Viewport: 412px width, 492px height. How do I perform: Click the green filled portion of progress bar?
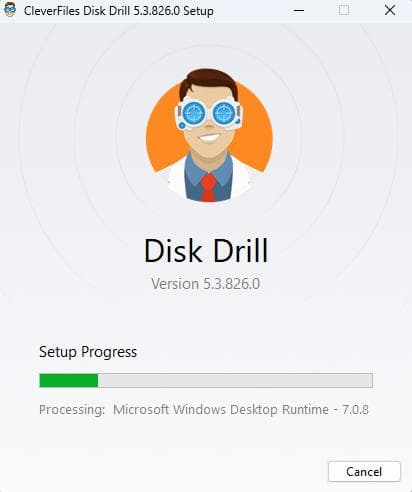(x=69, y=380)
